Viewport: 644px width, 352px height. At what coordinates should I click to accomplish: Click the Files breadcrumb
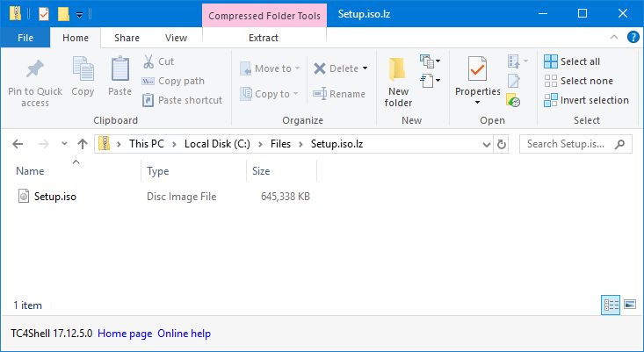[280, 144]
